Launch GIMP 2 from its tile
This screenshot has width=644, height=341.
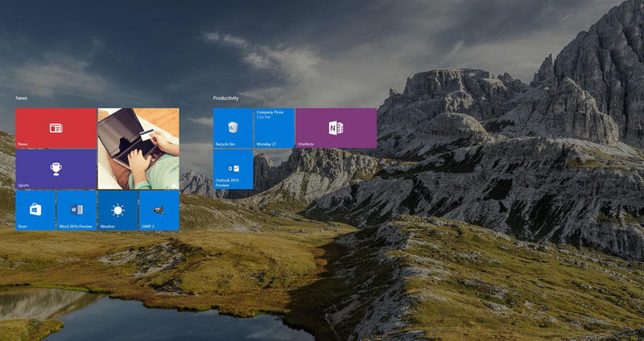(x=159, y=210)
